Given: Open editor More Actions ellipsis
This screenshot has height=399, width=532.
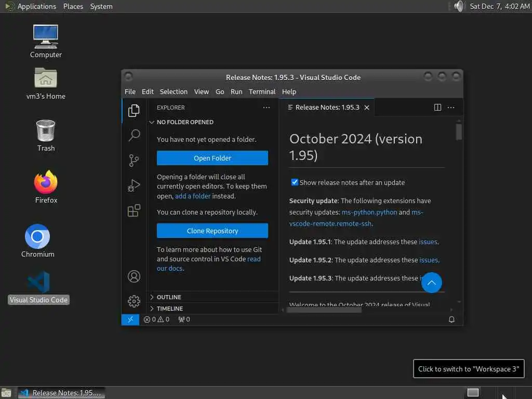Looking at the screenshot, I should [451, 107].
